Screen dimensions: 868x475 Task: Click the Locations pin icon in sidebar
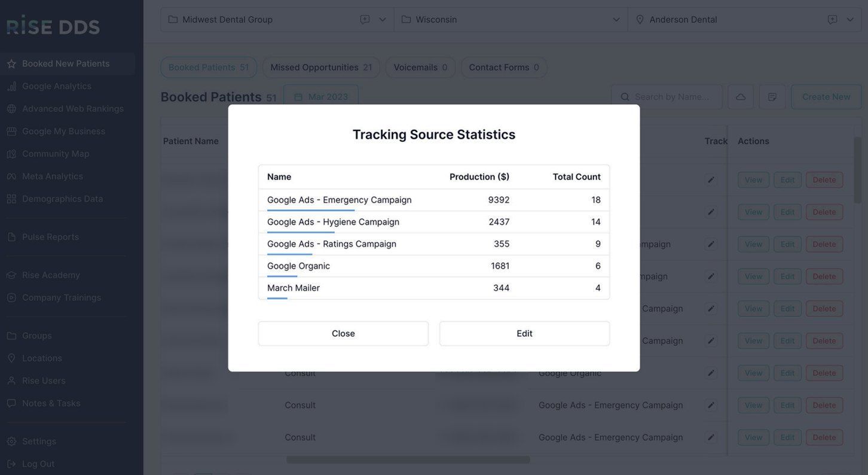point(11,358)
